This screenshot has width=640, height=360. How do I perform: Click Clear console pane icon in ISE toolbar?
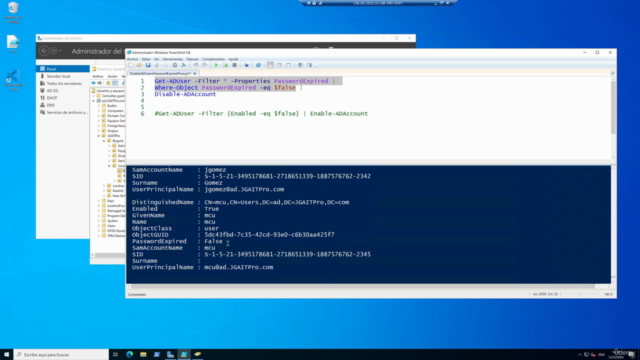click(x=184, y=65)
